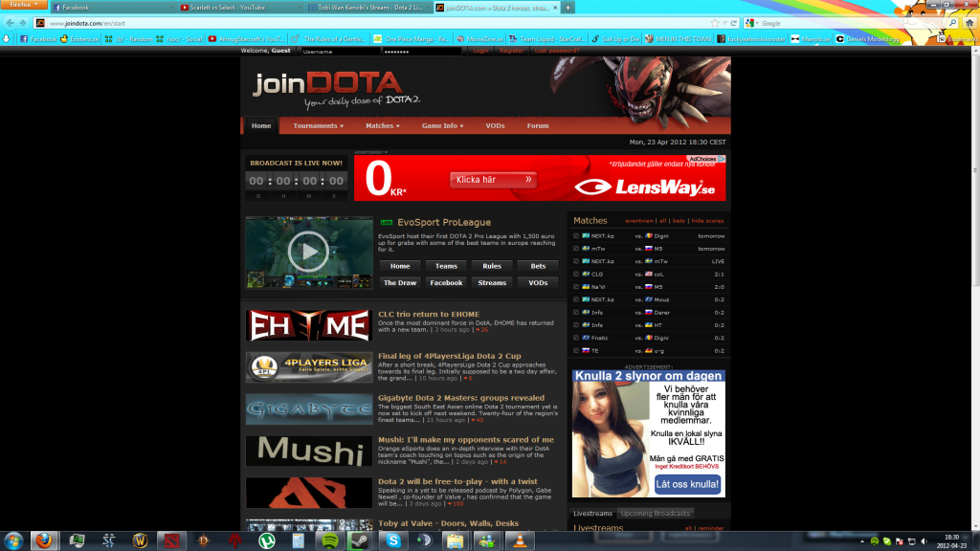Close the joinDOTA.com browser tab
Screen dimensions: 980x551
(555, 8)
